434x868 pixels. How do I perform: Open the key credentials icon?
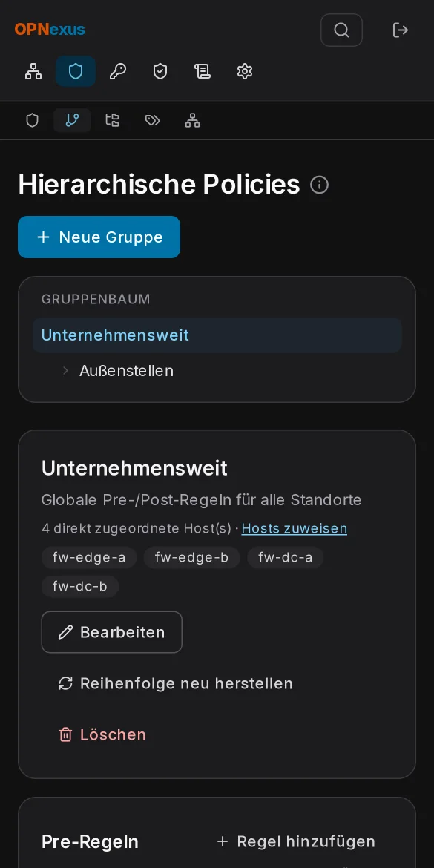[x=118, y=71]
